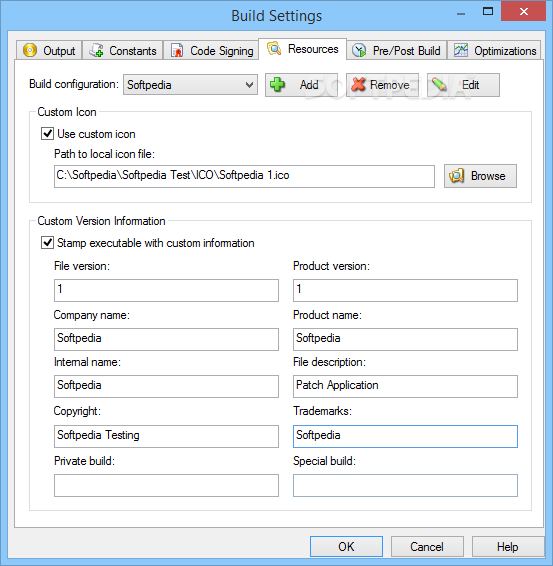Cancel the Build Settings dialog

click(x=427, y=547)
